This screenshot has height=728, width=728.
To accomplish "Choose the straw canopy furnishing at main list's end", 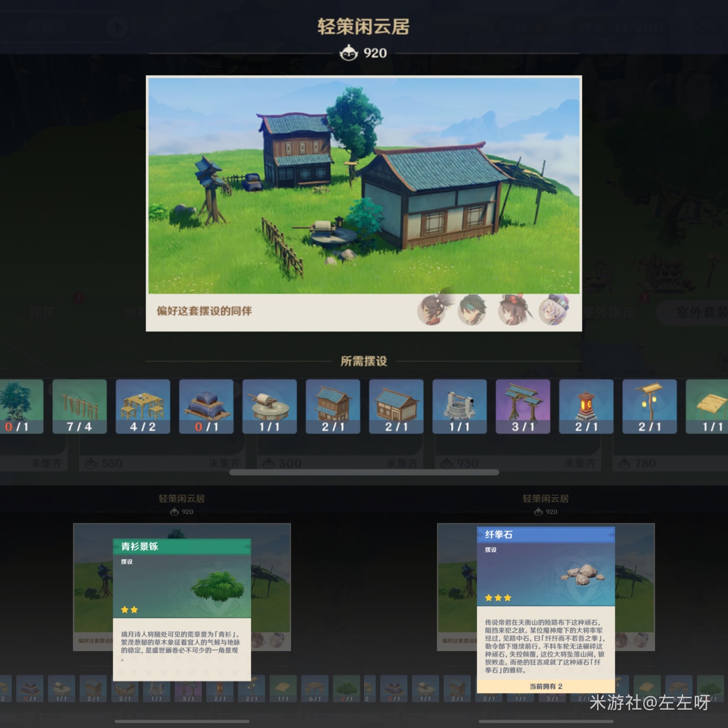I will click(x=707, y=406).
